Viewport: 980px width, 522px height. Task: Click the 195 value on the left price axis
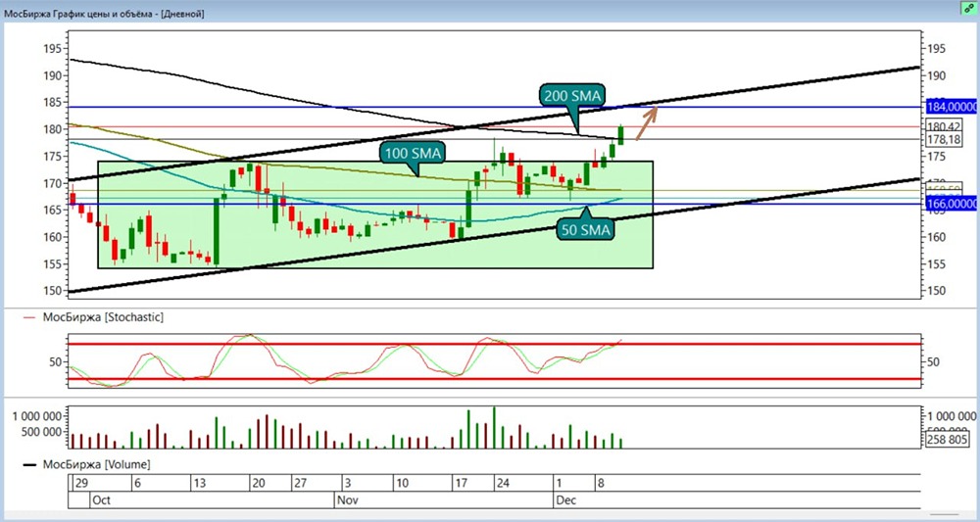pos(52,49)
